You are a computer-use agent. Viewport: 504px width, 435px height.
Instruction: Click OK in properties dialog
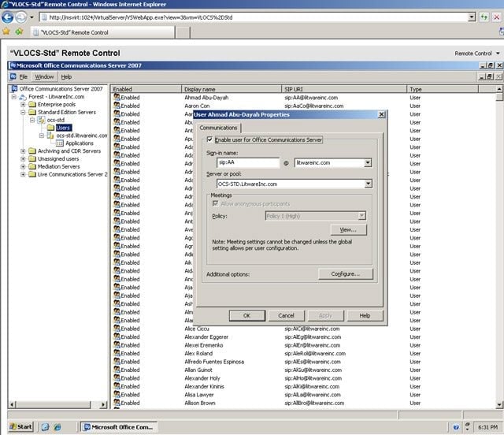pyautogui.click(x=246, y=316)
